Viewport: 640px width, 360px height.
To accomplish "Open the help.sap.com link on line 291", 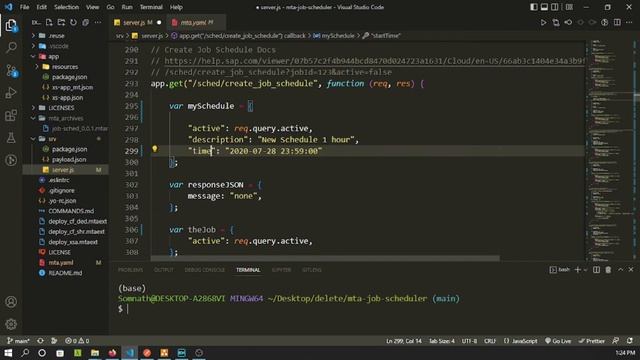I will pos(375,61).
